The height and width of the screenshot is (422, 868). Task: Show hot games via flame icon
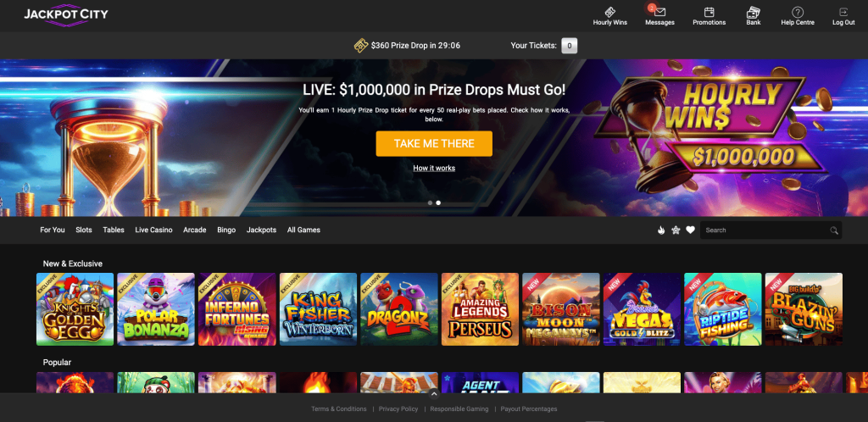(661, 230)
